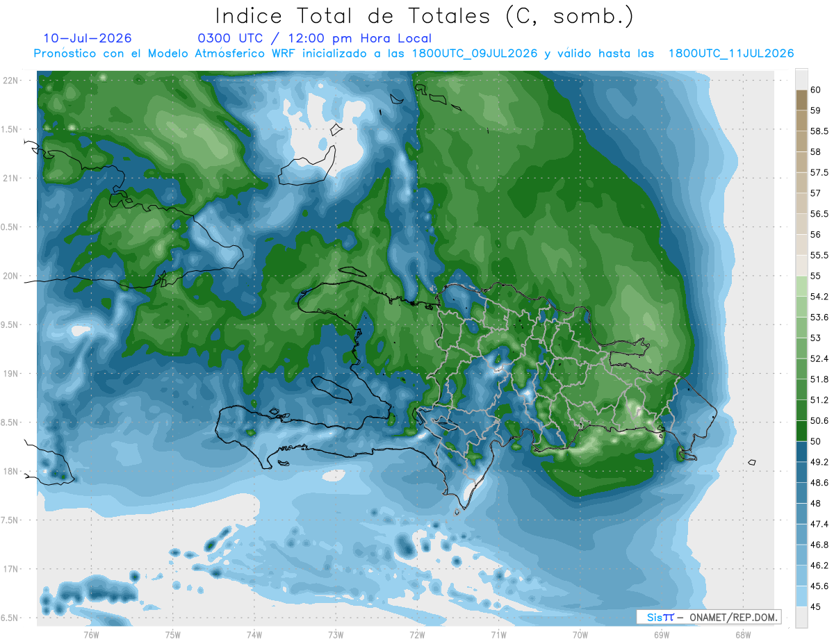The height and width of the screenshot is (644, 834).
Task: Click the "59" value on the color scale
Action: coord(815,110)
